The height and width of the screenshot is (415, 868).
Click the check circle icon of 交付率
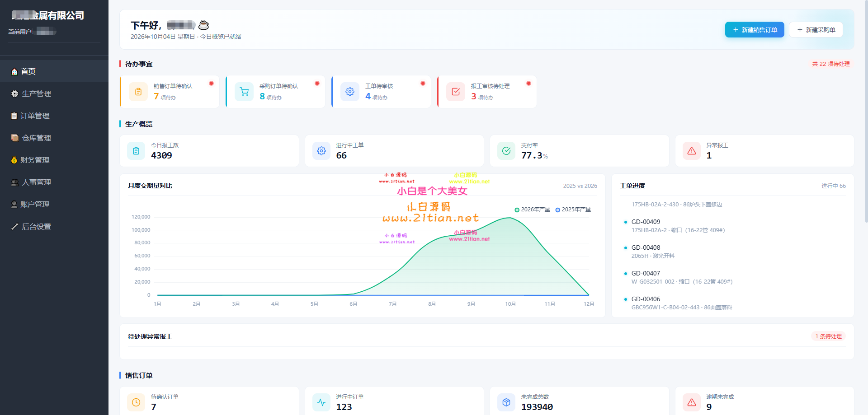[x=506, y=151]
